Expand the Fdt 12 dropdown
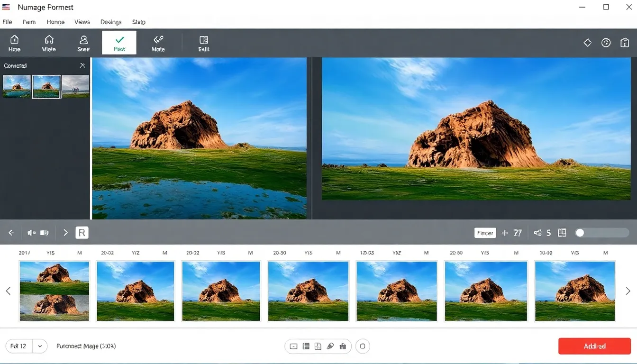This screenshot has height=364, width=637. (40, 346)
